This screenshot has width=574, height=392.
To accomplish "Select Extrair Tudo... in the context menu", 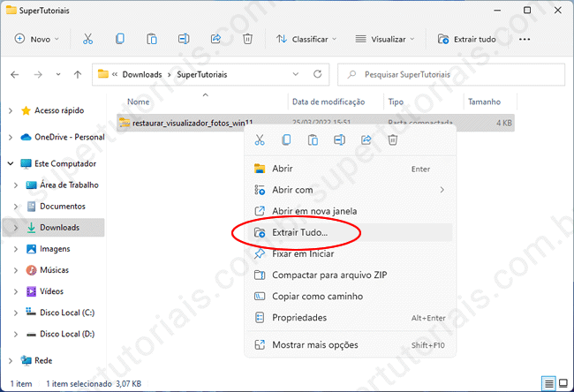I will (x=300, y=232).
